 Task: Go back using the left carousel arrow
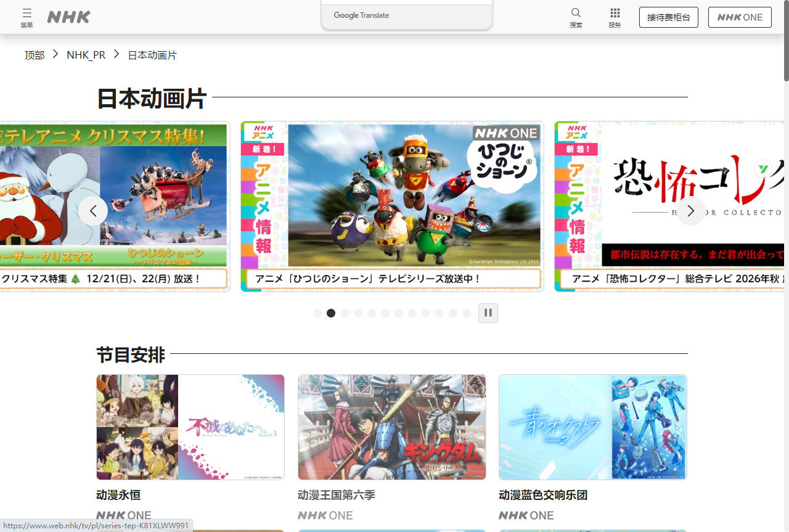[93, 210]
